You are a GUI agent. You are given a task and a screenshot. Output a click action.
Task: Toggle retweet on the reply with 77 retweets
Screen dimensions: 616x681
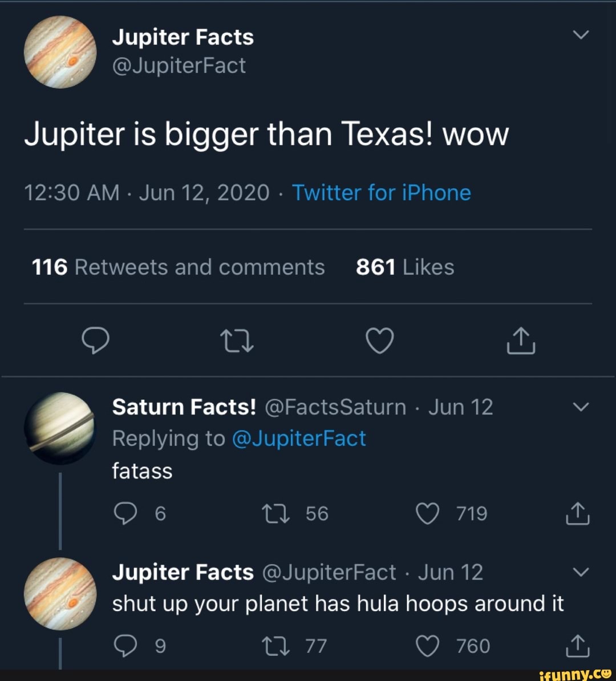tap(276, 646)
